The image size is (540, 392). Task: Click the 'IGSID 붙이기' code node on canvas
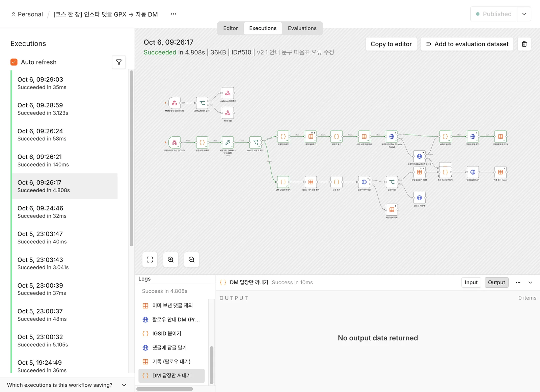coord(445,136)
